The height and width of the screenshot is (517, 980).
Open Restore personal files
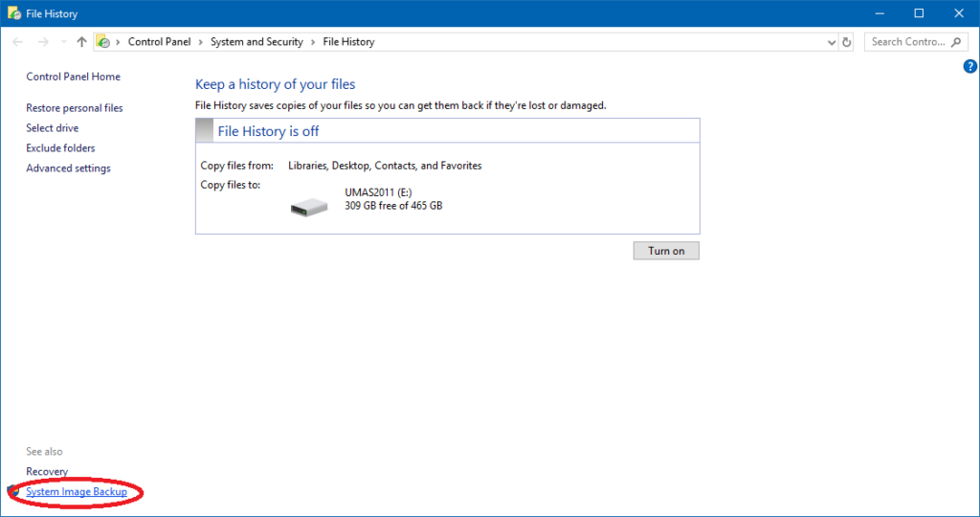(x=75, y=108)
